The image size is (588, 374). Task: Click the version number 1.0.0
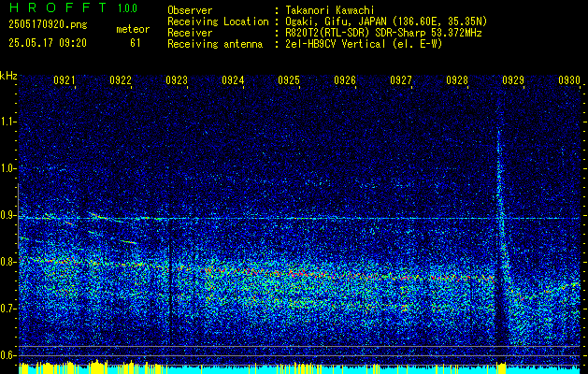click(x=127, y=8)
